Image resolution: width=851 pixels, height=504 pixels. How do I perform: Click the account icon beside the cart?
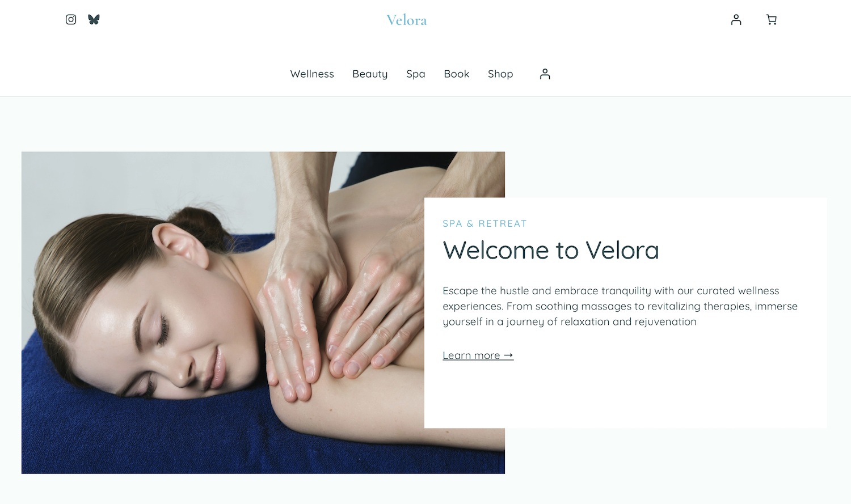(x=736, y=20)
